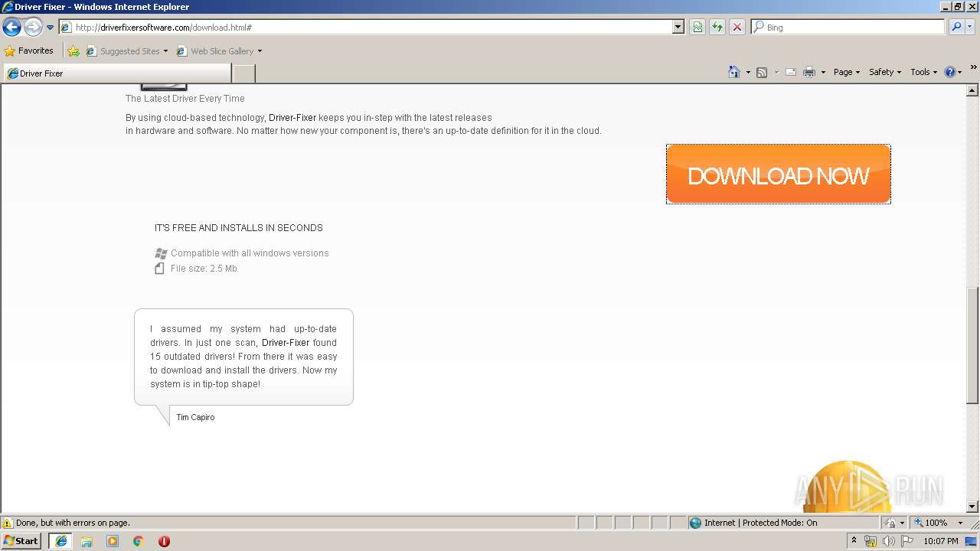Expand the address bar autocomplete dropdown
The width and height of the screenshot is (980, 551).
(678, 28)
